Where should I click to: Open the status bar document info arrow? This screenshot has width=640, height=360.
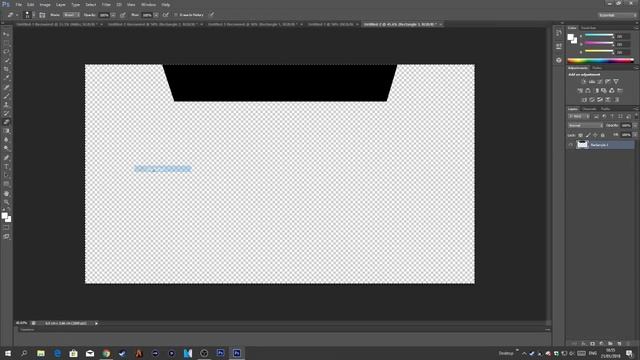96,323
